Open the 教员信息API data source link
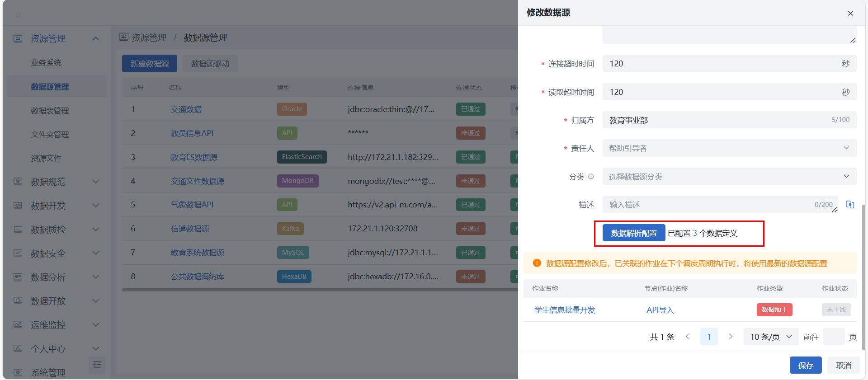This screenshot has height=380, width=868. pyautogui.click(x=192, y=133)
